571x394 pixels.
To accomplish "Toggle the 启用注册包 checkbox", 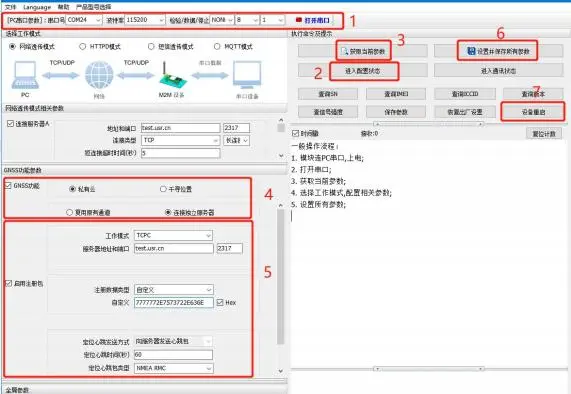I will pos(8,283).
